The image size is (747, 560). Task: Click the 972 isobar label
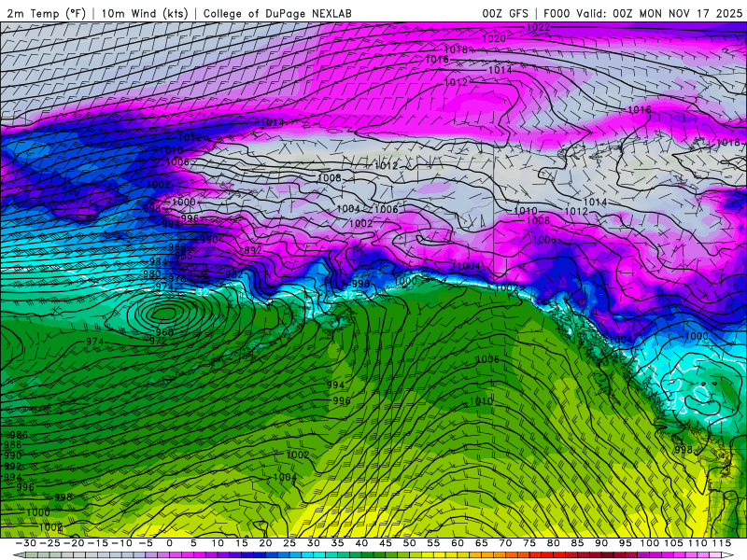[x=158, y=341]
